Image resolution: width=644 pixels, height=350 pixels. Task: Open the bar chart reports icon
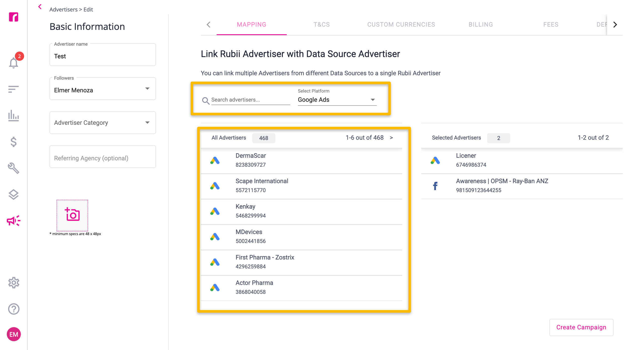14,116
